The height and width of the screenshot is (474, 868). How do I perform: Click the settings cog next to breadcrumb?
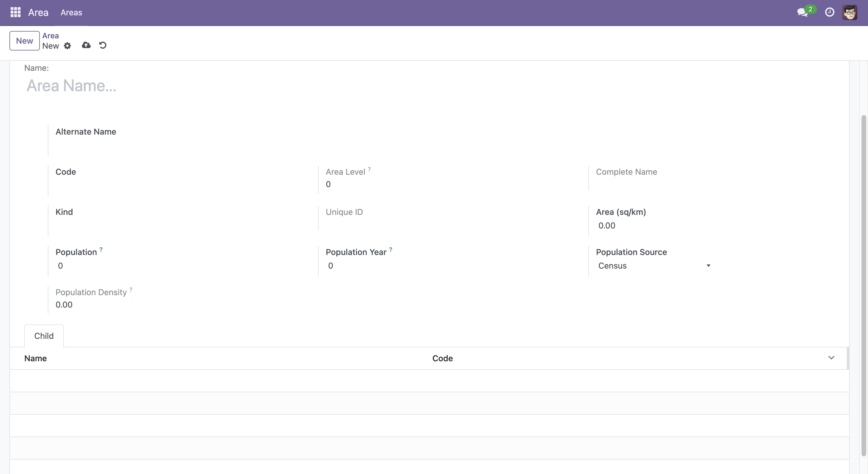(67, 45)
